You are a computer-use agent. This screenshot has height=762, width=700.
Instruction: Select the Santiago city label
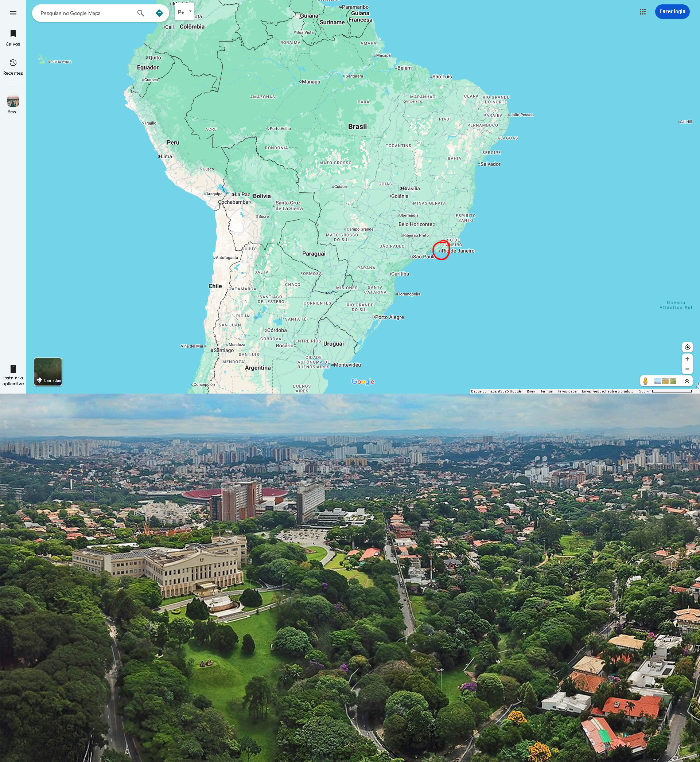click(223, 351)
